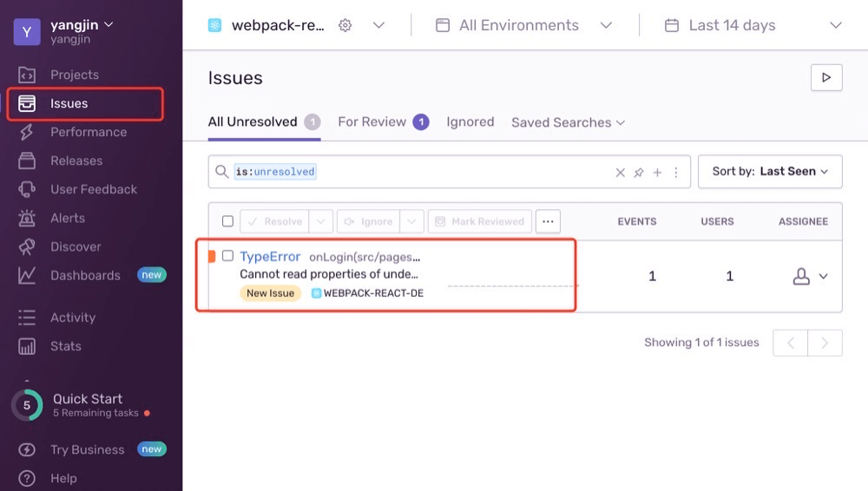Click the Resolve button
The width and height of the screenshot is (868, 491).
tap(274, 221)
